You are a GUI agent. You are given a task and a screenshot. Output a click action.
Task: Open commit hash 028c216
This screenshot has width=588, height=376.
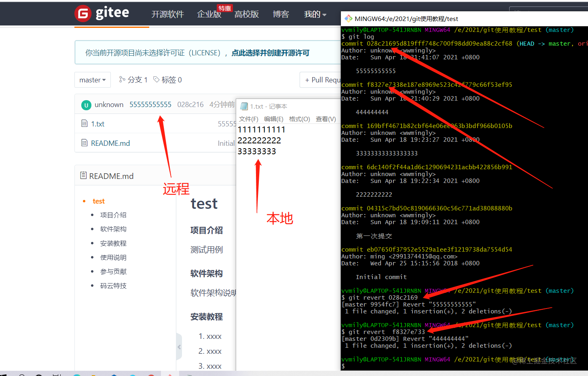[190, 105]
